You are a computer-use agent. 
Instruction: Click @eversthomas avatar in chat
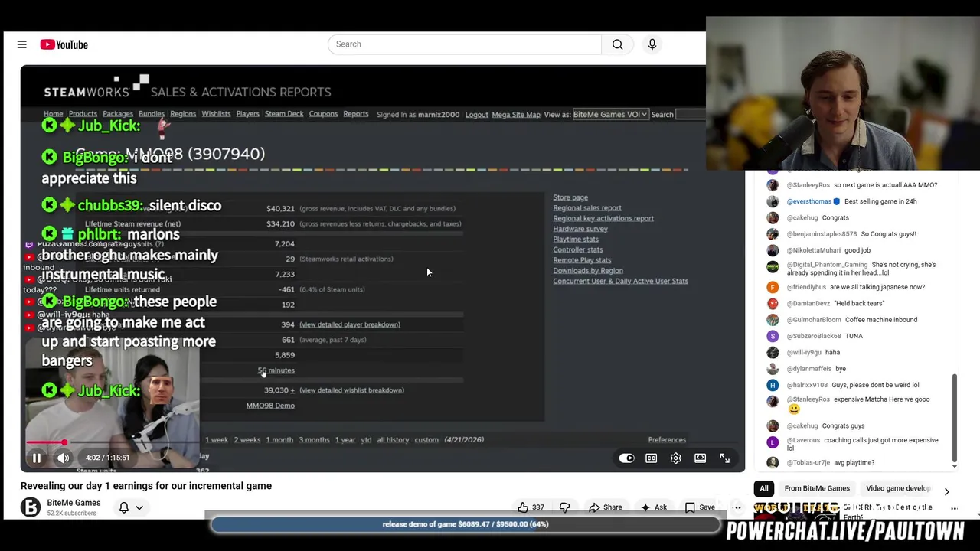(x=773, y=201)
